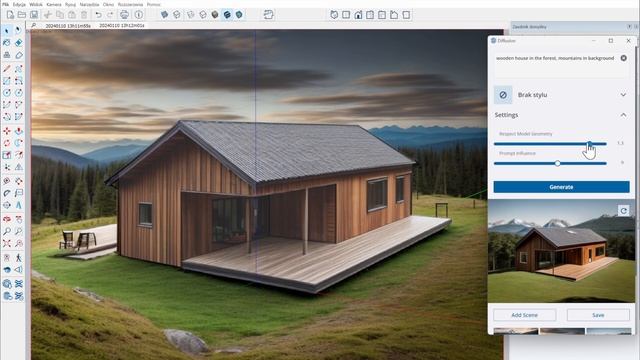This screenshot has width=640, height=360.
Task: Choose the Arc tool
Action: tap(7, 105)
